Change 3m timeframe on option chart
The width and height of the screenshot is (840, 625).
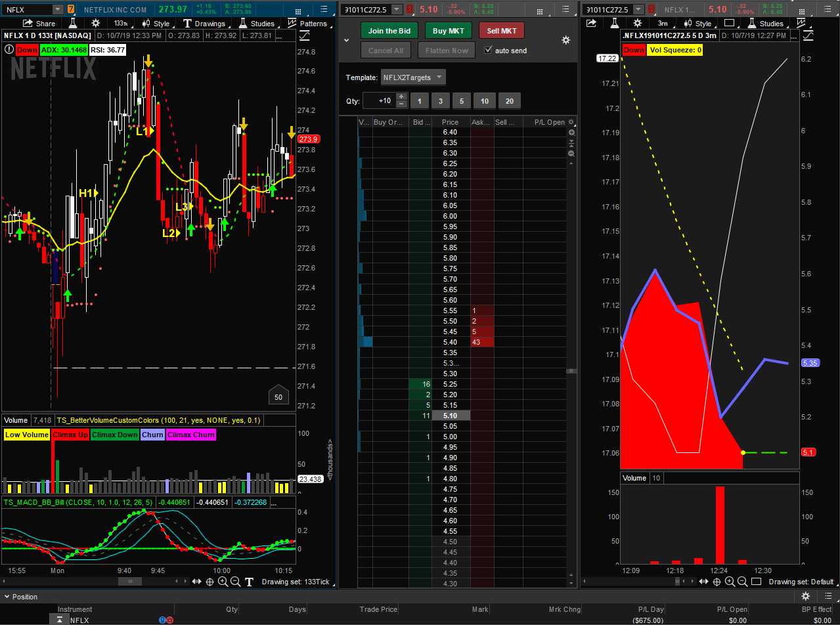tap(663, 24)
